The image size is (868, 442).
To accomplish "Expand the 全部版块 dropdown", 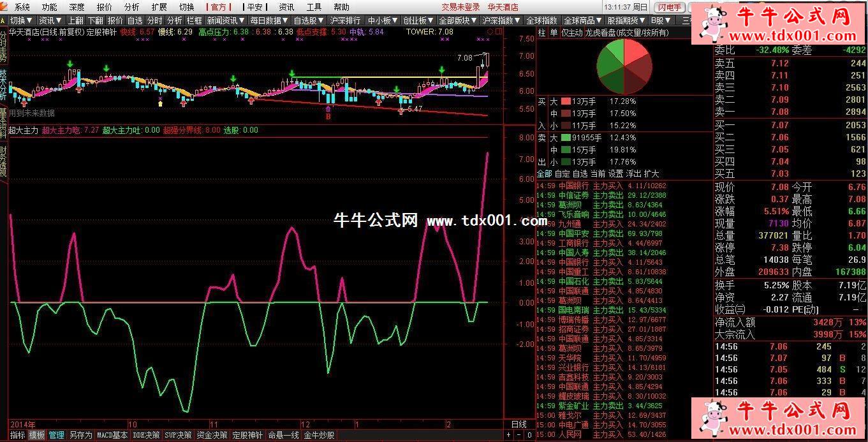I will (457, 20).
